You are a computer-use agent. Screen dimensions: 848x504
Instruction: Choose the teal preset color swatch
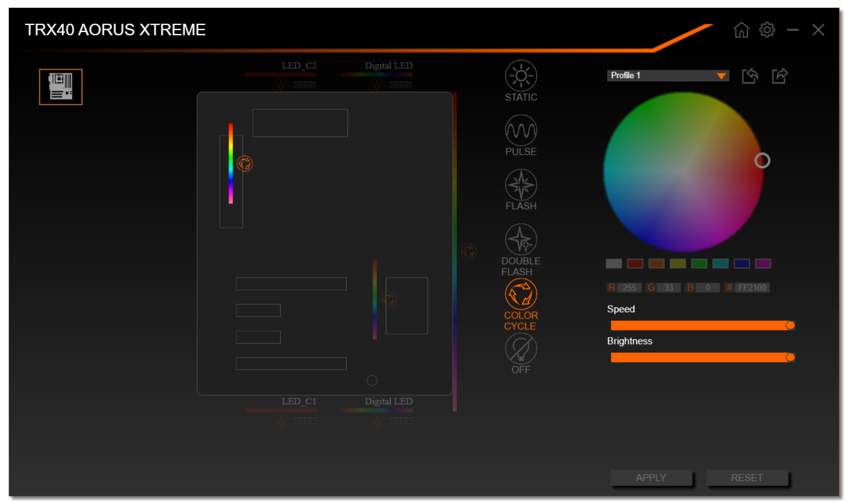pyautogui.click(x=721, y=264)
